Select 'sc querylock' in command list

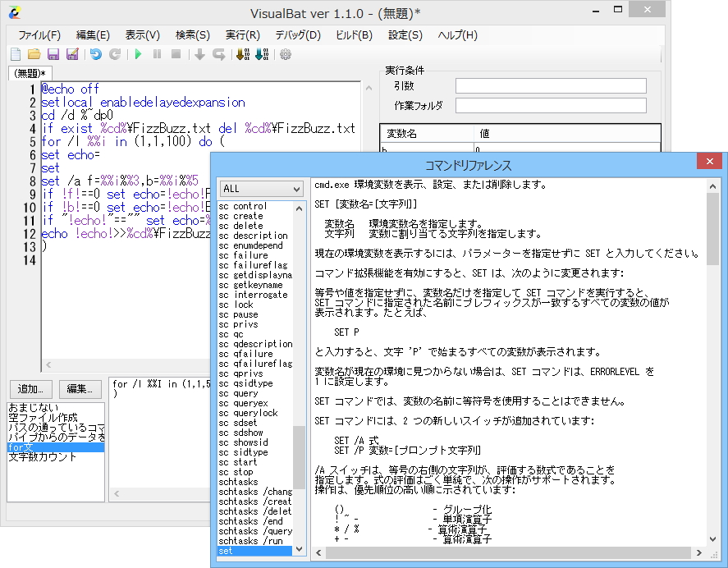pos(255,413)
